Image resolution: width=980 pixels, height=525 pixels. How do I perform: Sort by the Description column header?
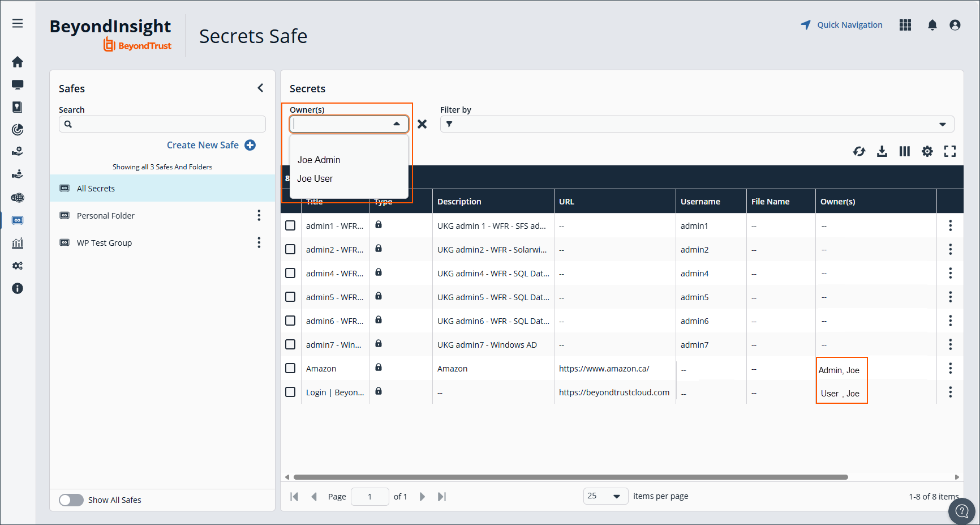(493, 201)
